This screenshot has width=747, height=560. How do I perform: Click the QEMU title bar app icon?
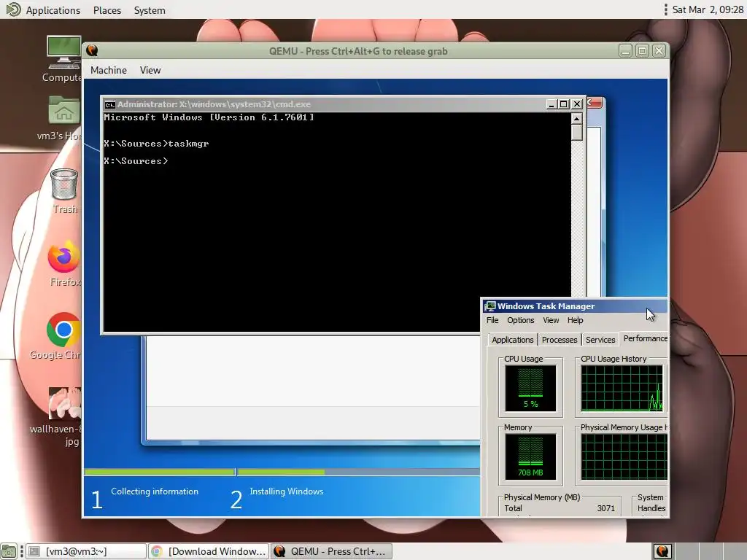[92, 50]
